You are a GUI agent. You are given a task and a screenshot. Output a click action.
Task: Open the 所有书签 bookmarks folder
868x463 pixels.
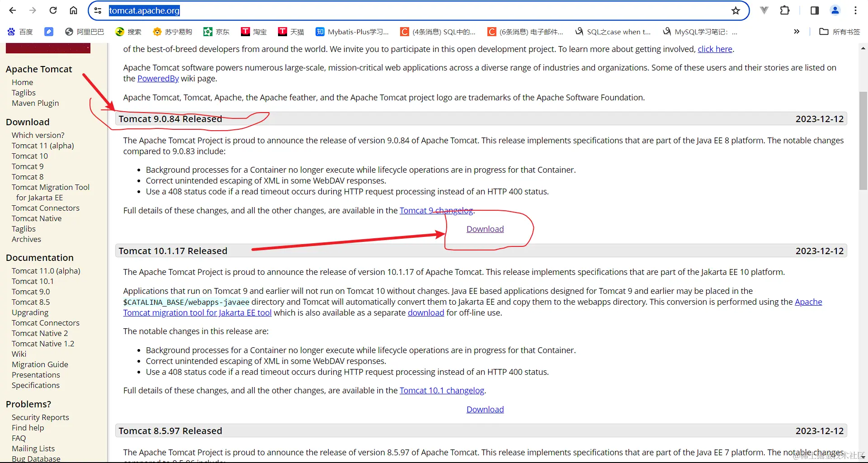point(840,32)
